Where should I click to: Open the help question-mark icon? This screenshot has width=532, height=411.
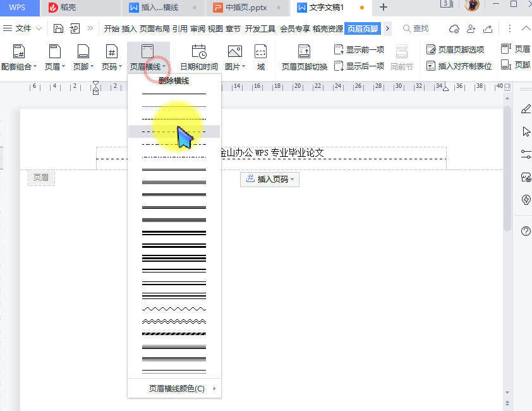point(526,231)
